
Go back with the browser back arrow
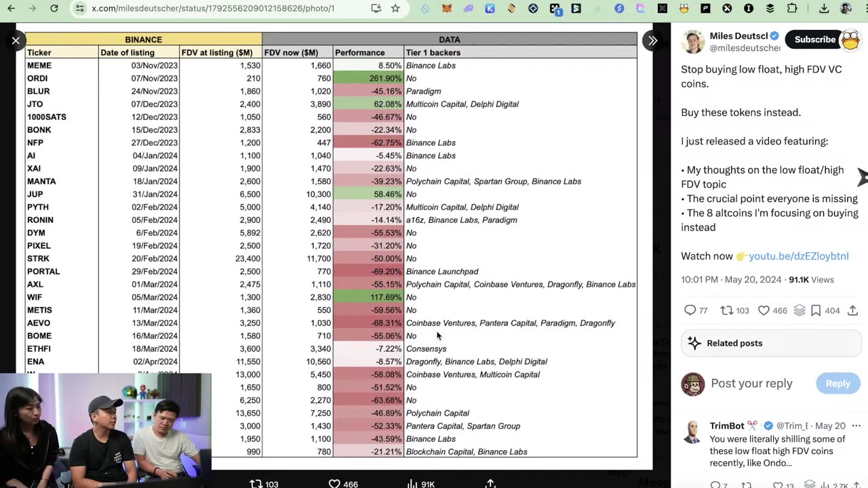pyautogui.click(x=11, y=9)
